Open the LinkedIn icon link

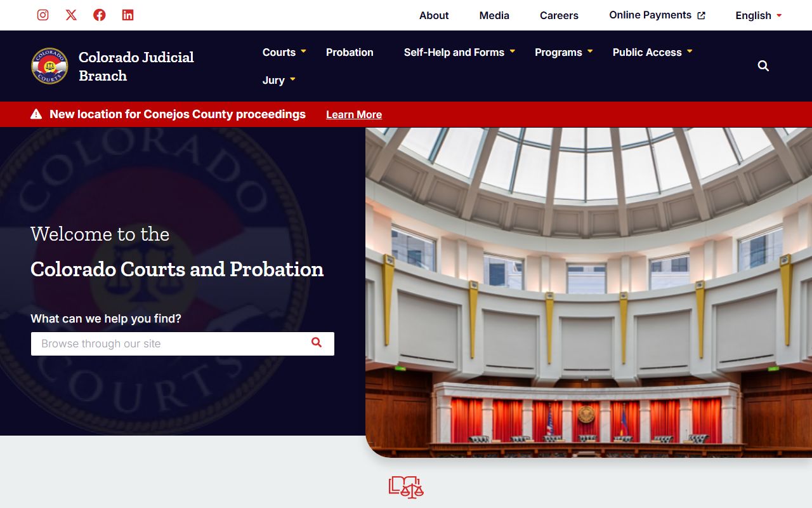point(128,15)
